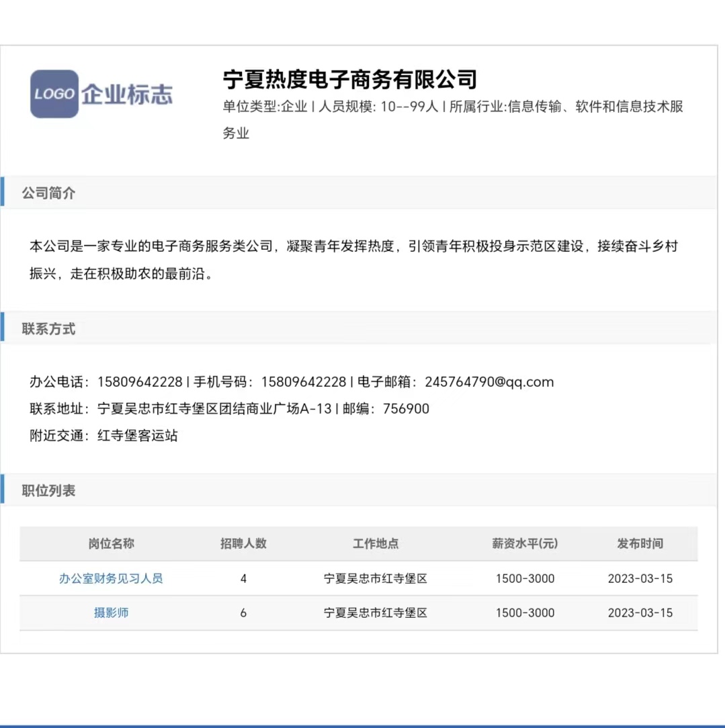The image size is (725, 728).
Task: Click the 薪资水平(元) column header
Action: coord(525,543)
